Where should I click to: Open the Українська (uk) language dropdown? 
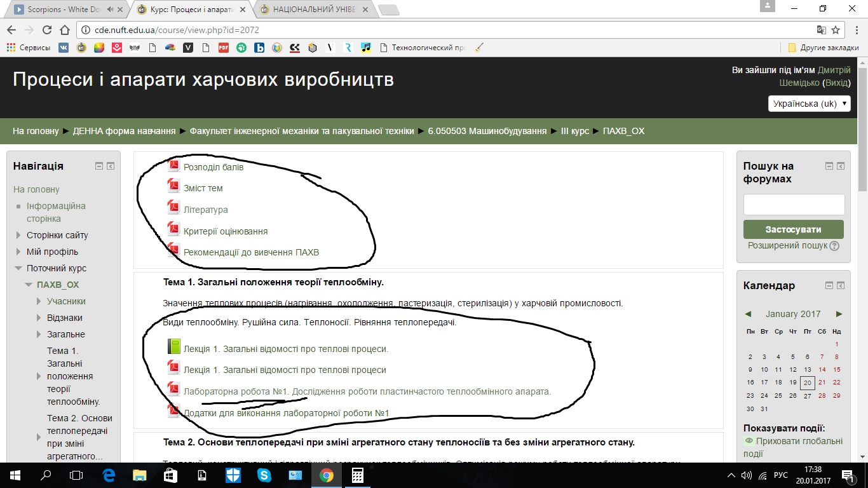809,104
